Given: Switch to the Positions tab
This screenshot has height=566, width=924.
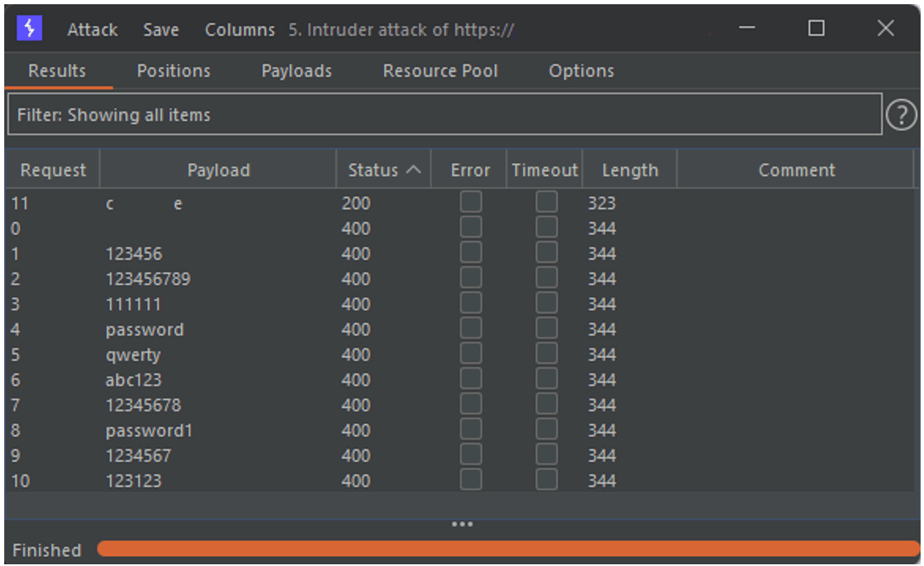Looking at the screenshot, I should pyautogui.click(x=173, y=71).
